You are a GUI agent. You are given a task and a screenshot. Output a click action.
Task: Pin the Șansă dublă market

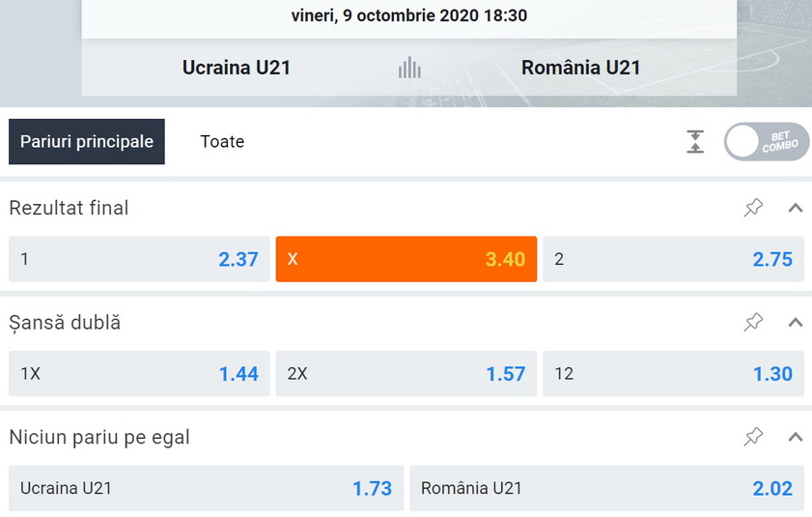pos(753,322)
